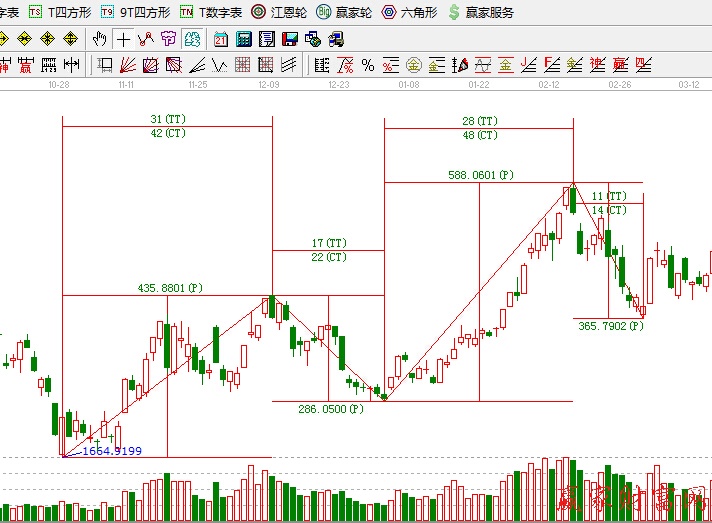Viewport: 712px width, 523px height.
Task: Click the 江恩轮 button
Action: coord(279,12)
